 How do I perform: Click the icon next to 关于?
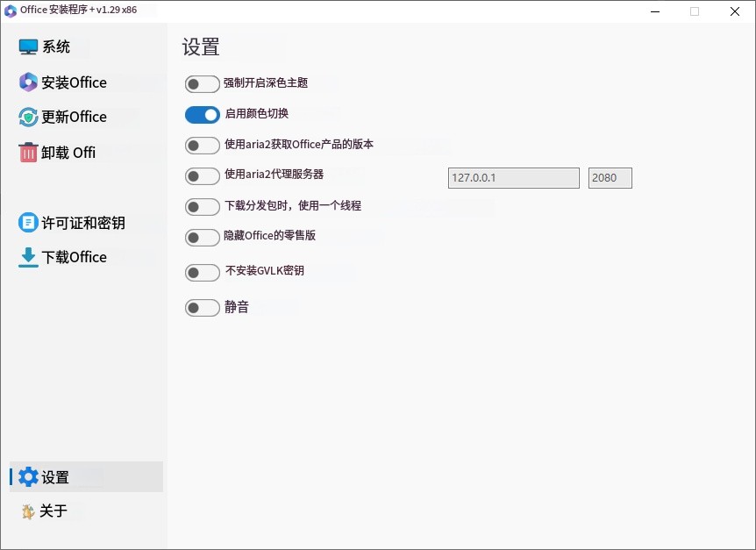coord(27,511)
